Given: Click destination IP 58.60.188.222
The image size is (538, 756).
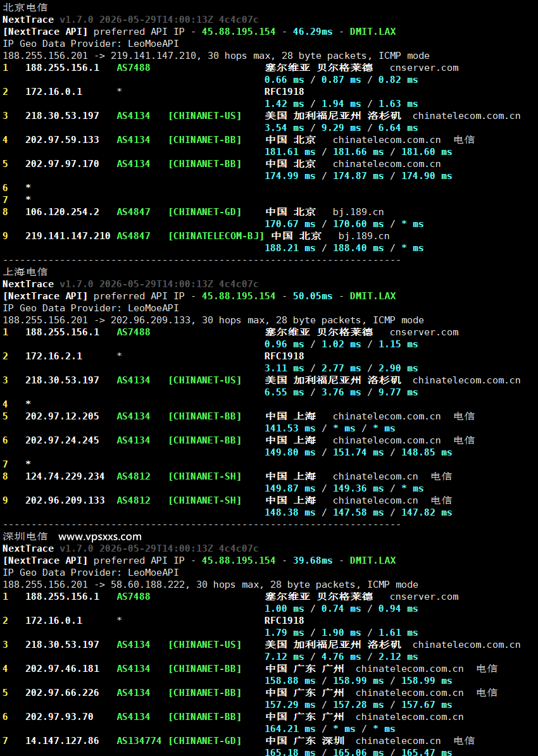Looking at the screenshot, I should tap(147, 585).
